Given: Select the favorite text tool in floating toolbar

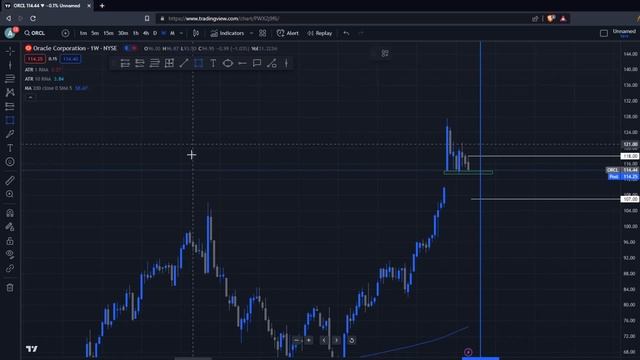Looking at the screenshot, I should [213, 63].
